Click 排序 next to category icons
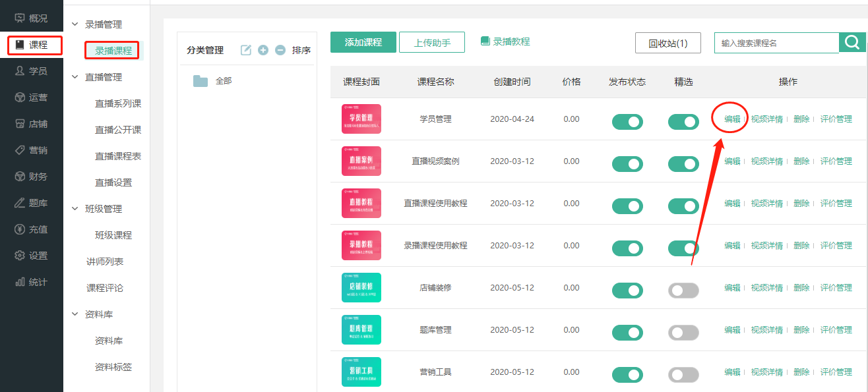This screenshot has height=392, width=868. point(301,50)
